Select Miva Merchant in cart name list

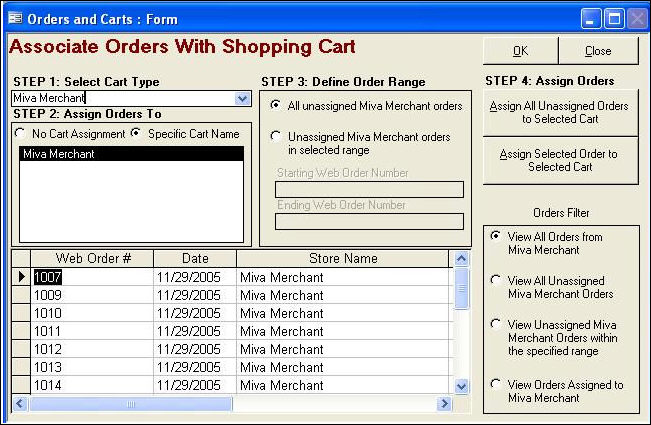[x=131, y=154]
